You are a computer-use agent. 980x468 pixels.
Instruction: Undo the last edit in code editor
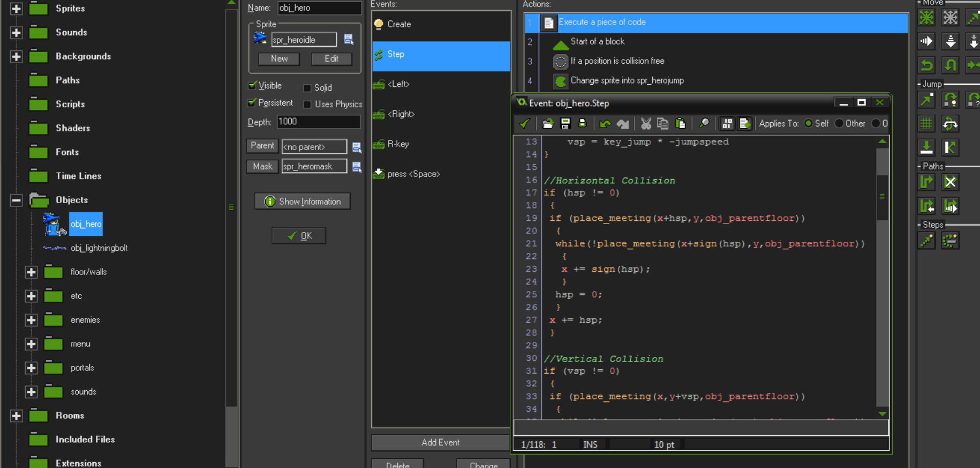(x=605, y=124)
